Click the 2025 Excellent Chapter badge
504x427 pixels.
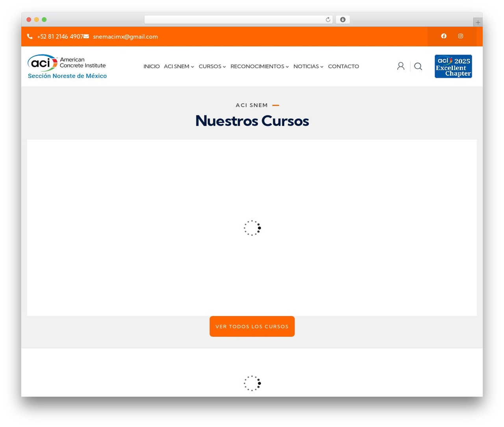pos(453,67)
